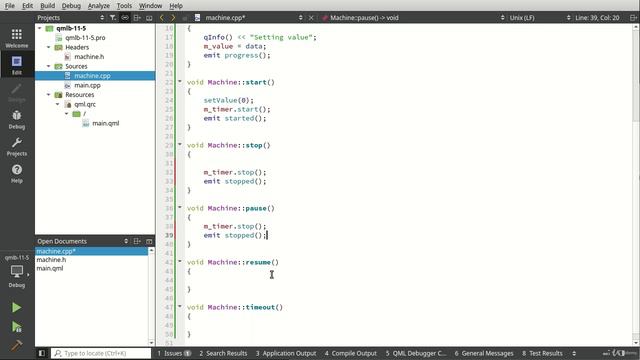Viewport: 640px width, 360px height.
Task: Collapse the qmlb-11-5 project node
Action: point(40,28)
